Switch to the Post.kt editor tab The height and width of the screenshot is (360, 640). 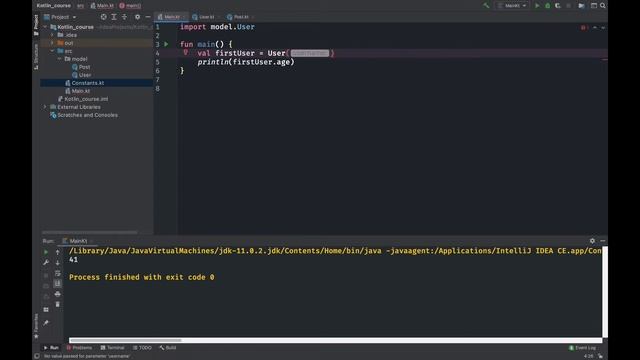tap(240, 17)
